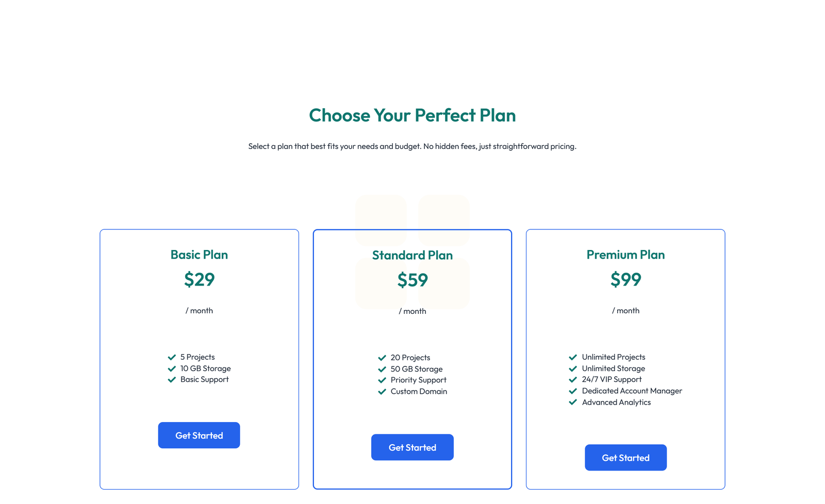Viewport: 825px width, 504px height.
Task: Click the checkmark beside Unlimited Projects
Action: pos(573,357)
